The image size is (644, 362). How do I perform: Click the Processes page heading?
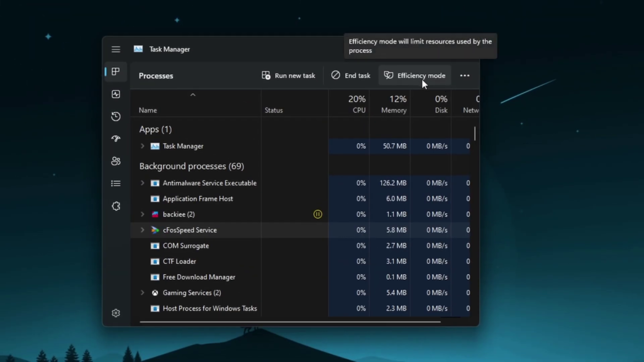click(x=156, y=76)
